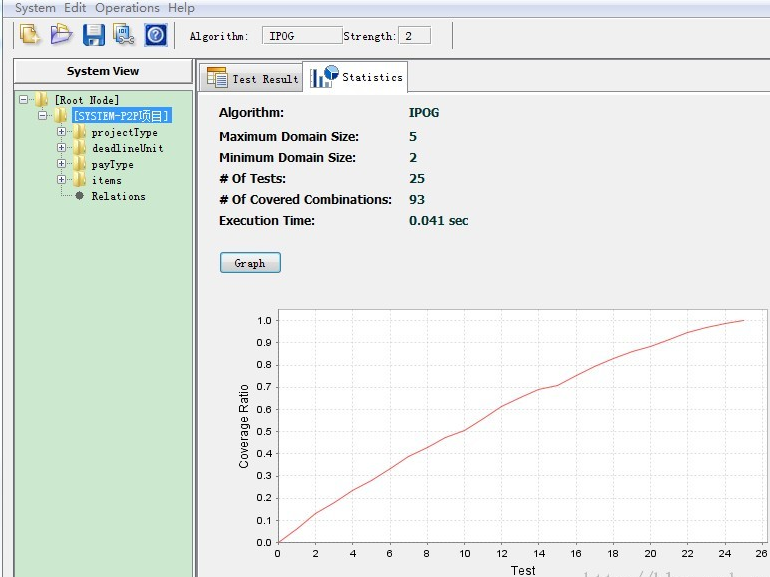
Task: Click the New System toolbar icon
Action: (x=29, y=35)
